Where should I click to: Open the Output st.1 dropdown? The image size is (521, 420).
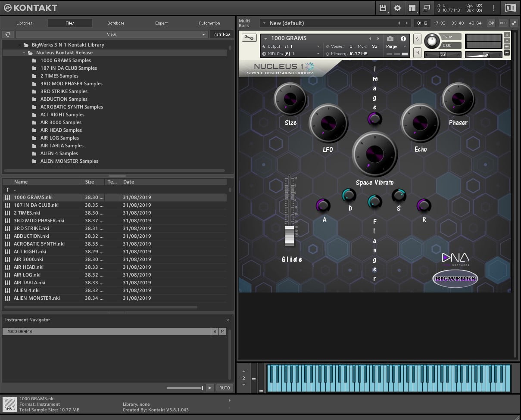pos(291,47)
